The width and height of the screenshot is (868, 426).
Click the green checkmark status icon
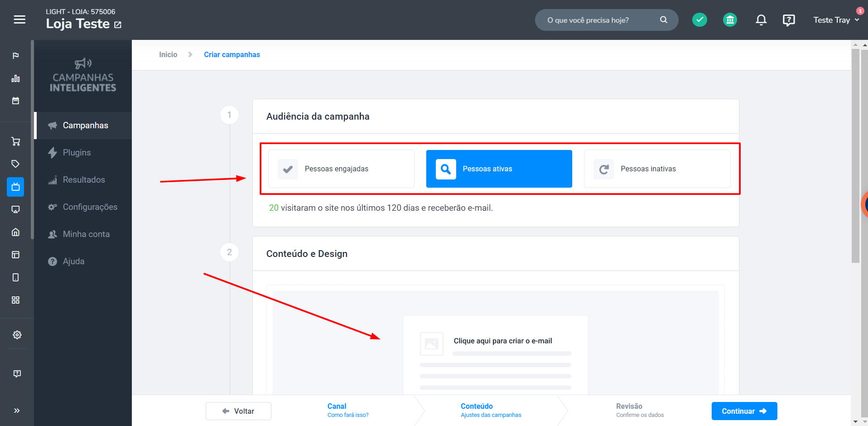pyautogui.click(x=699, y=19)
